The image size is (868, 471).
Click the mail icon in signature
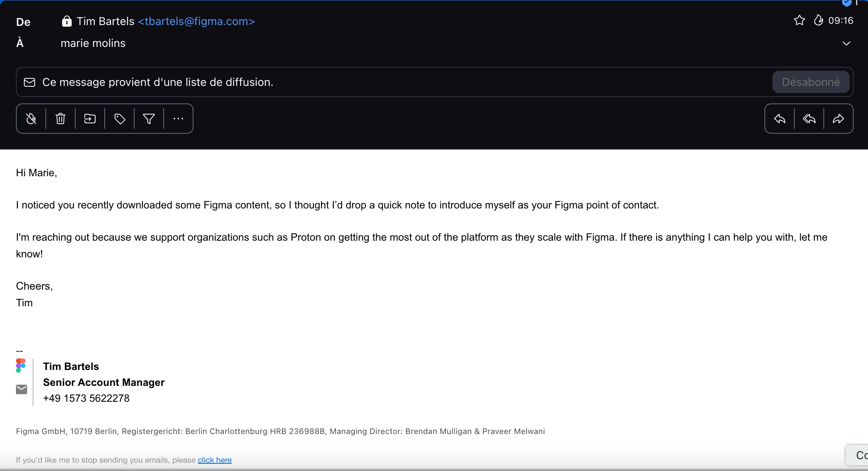(x=22, y=389)
